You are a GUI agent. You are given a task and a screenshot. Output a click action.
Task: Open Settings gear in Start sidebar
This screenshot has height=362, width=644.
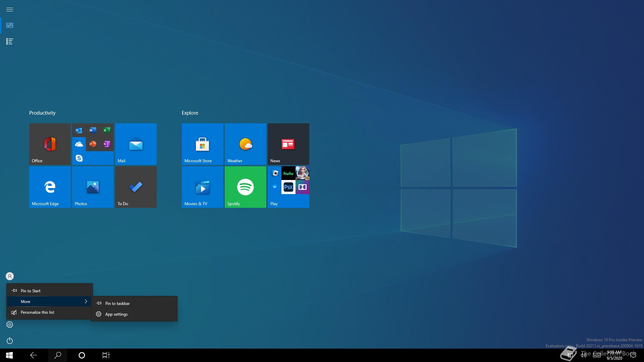[10, 324]
